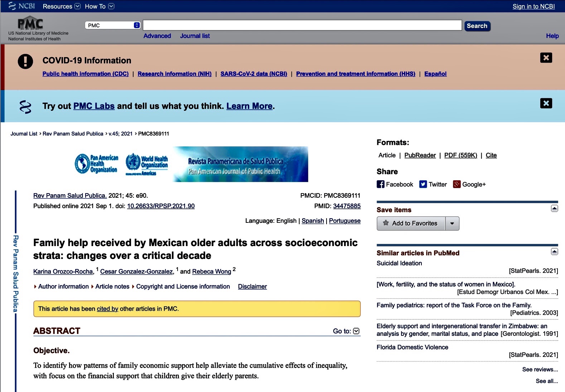
Task: Share article via Facebook icon
Action: (x=380, y=184)
